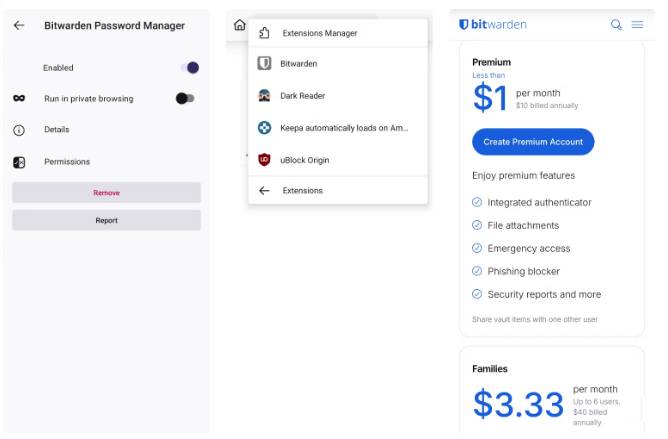
Task: Go back via Extensions menu entry
Action: pos(302,190)
